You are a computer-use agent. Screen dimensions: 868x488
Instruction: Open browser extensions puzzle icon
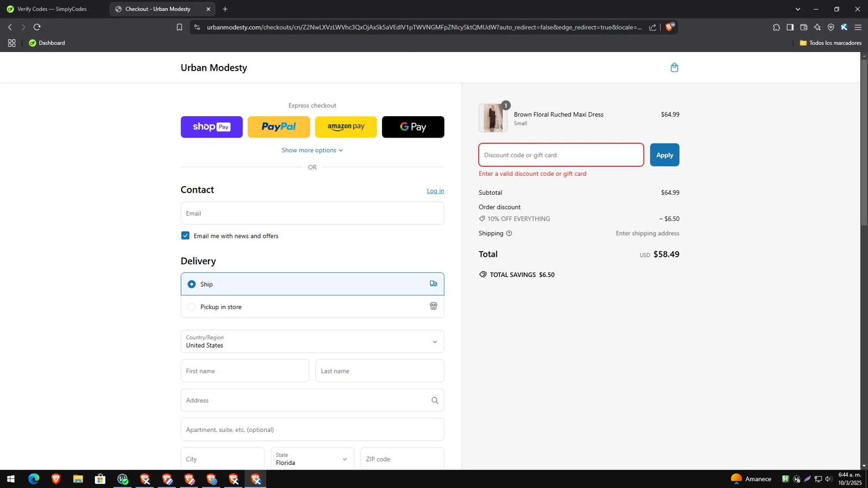776,27
